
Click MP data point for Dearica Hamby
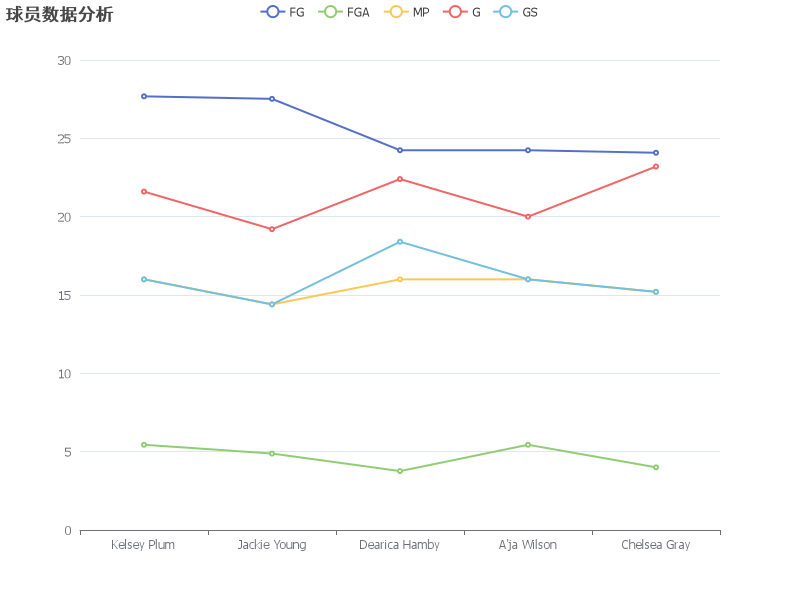coord(400,280)
